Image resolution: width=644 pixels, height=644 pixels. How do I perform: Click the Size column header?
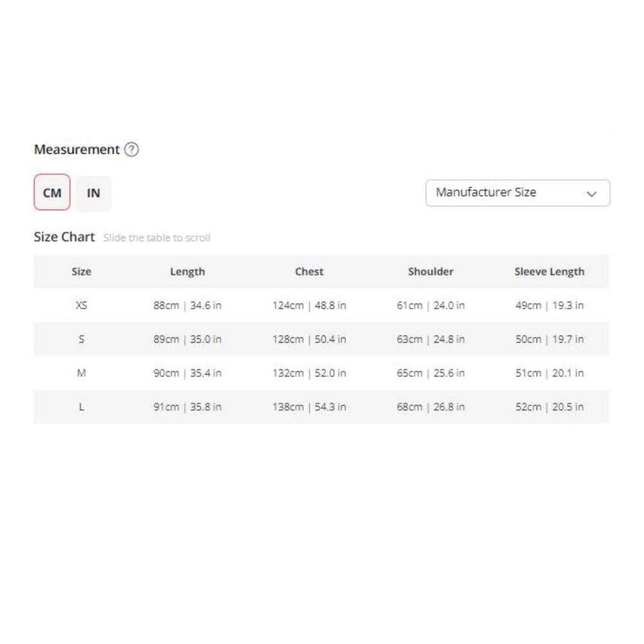tap(81, 271)
